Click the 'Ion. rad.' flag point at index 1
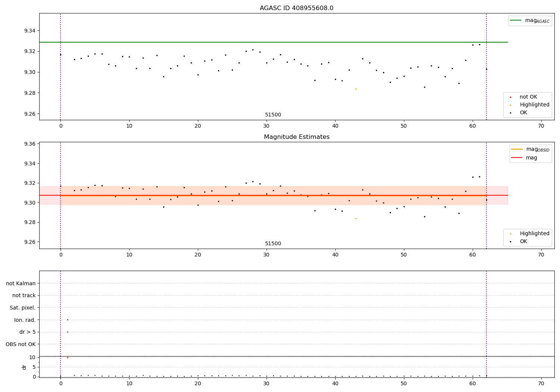 (68, 320)
